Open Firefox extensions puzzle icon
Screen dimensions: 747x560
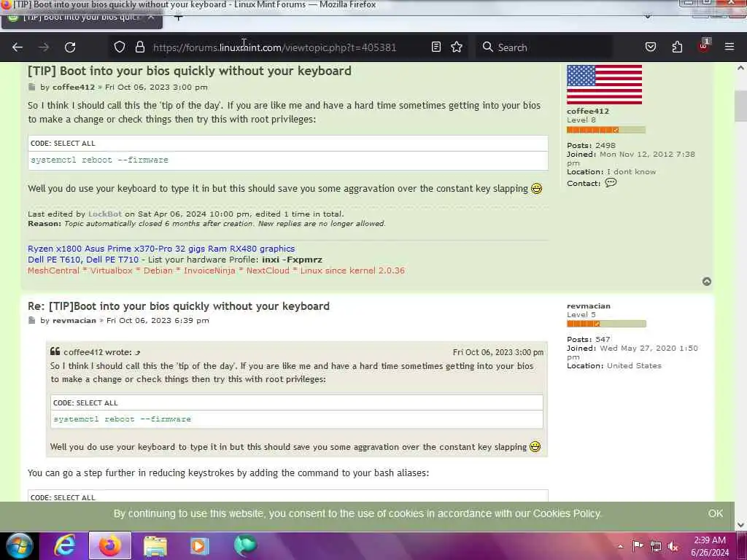tap(677, 47)
